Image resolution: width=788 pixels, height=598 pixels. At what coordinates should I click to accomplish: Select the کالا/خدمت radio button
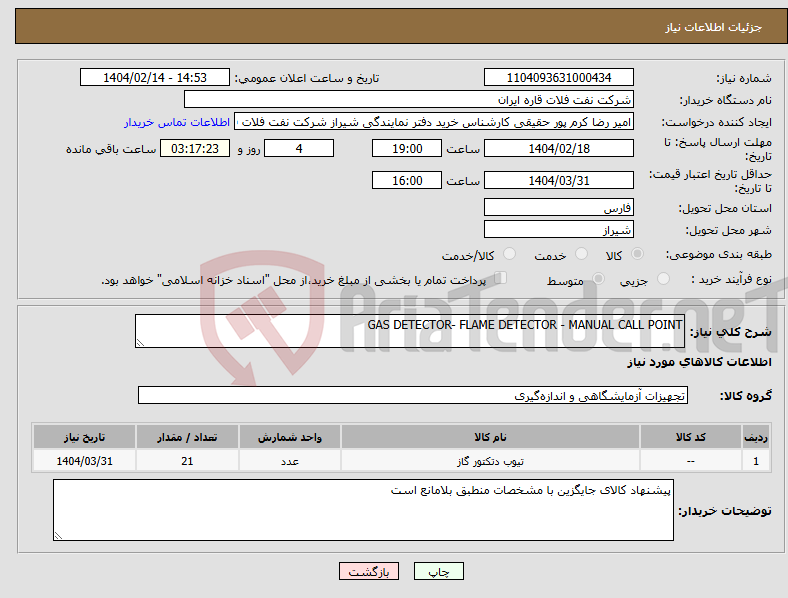click(x=510, y=254)
